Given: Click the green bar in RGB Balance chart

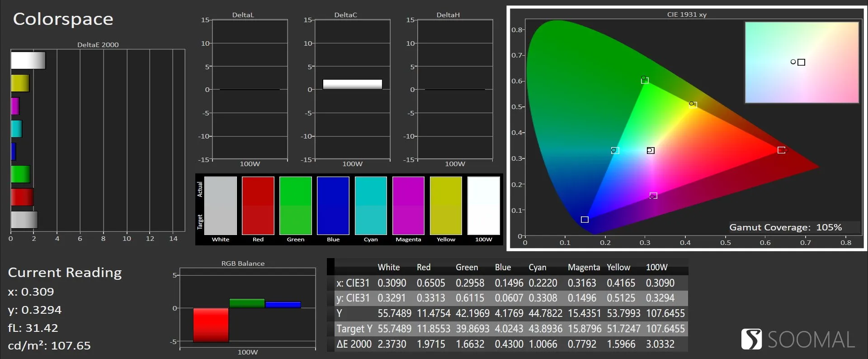Looking at the screenshot, I should pyautogui.click(x=247, y=303).
